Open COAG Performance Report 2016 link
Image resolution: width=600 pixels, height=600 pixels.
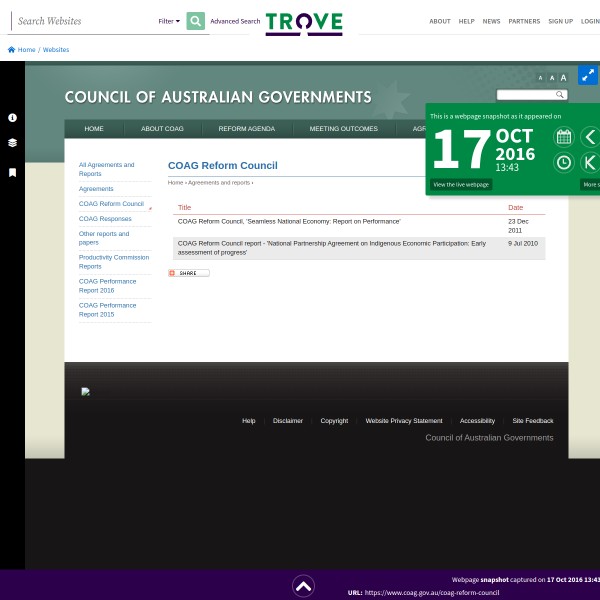pyautogui.click(x=107, y=285)
